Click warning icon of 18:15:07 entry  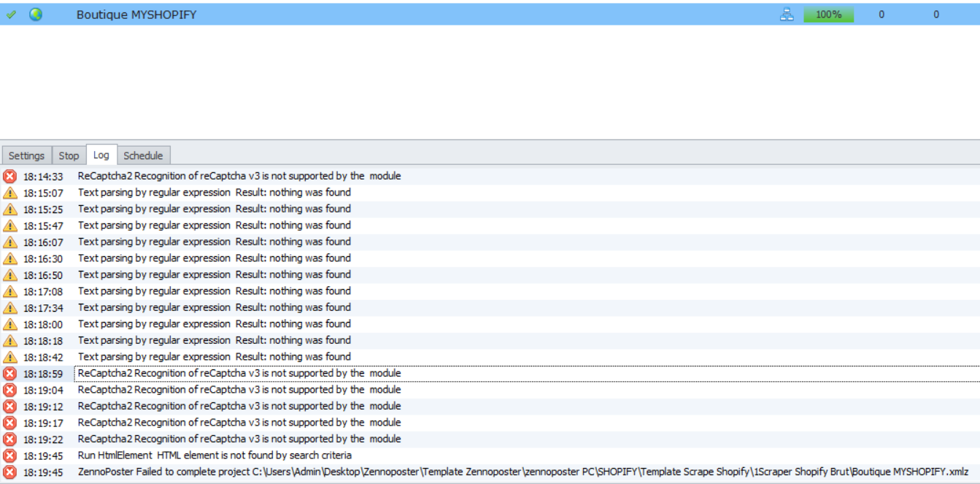tap(9, 193)
